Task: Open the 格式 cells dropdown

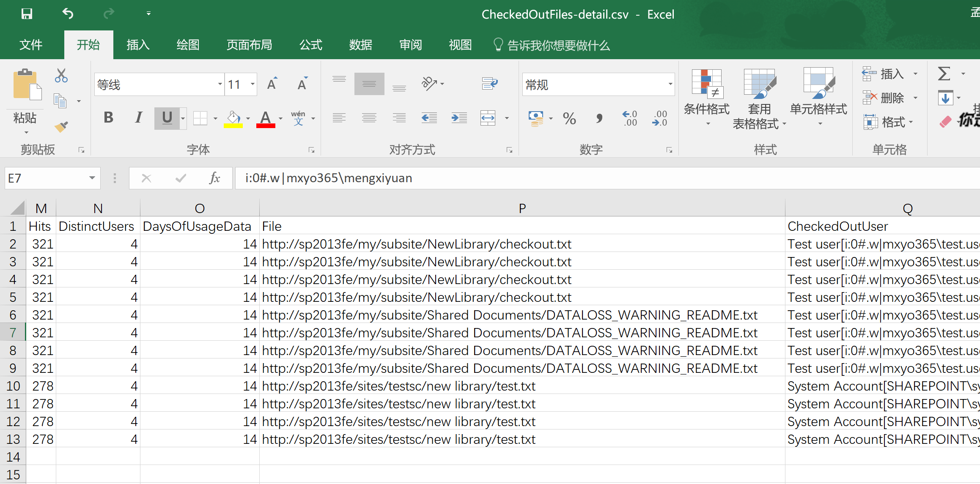Action: tap(888, 123)
